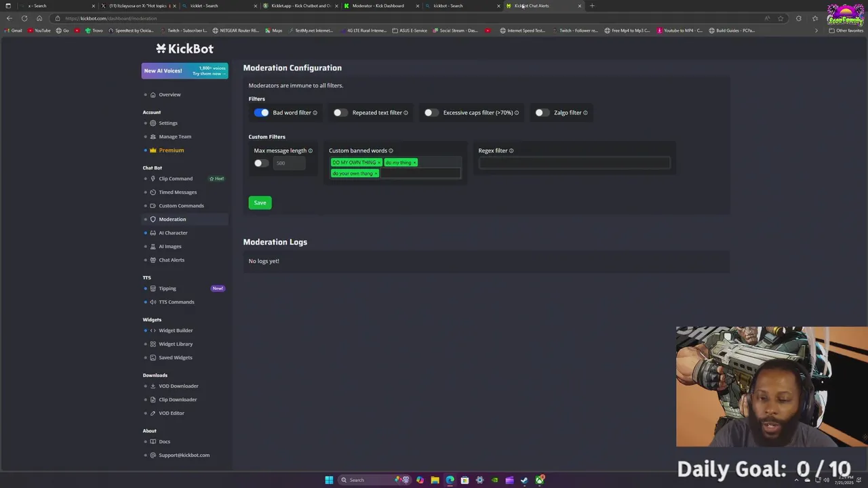Image resolution: width=868 pixels, height=488 pixels.
Task: Open the Overview page
Action: (x=170, y=95)
